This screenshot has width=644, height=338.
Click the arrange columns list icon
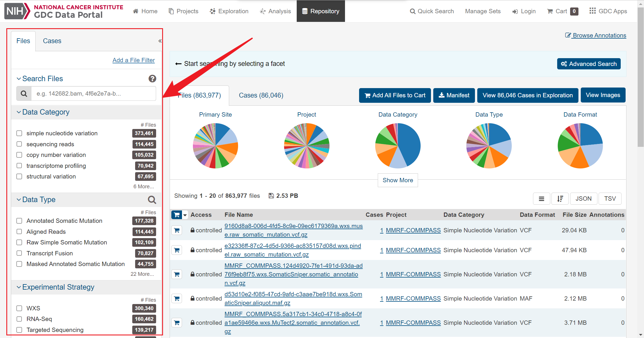coord(541,199)
